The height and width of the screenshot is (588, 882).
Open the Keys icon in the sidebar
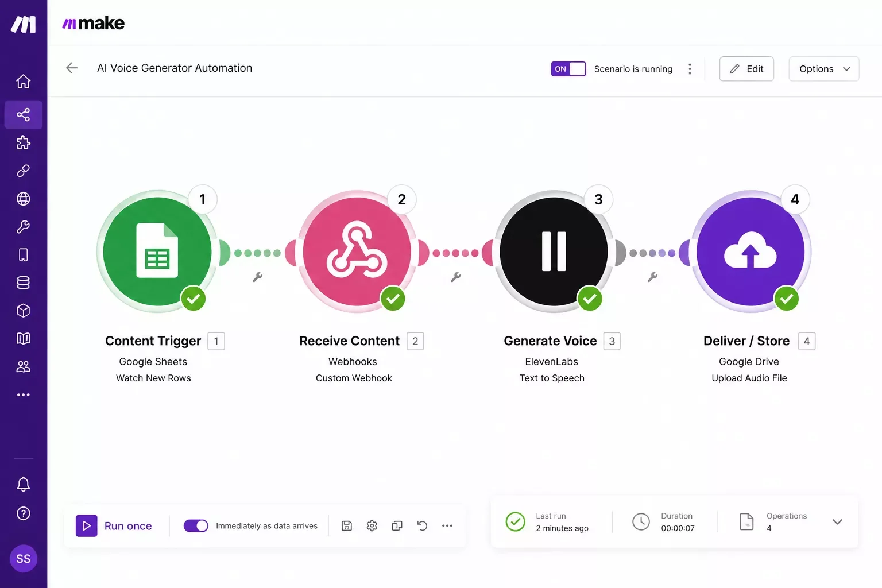(24, 227)
